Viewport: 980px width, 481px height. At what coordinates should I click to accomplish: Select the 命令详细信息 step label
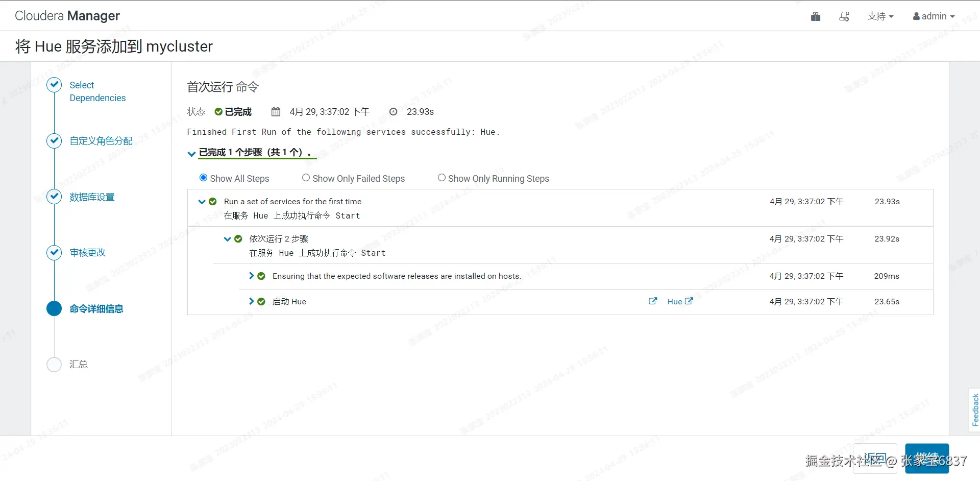tap(96, 309)
